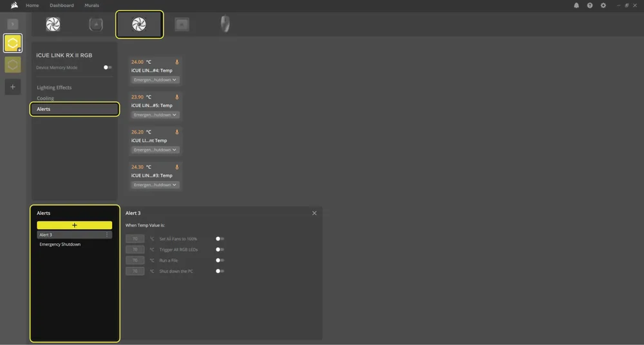
Task: Open the Murals tab
Action: [x=91, y=5]
